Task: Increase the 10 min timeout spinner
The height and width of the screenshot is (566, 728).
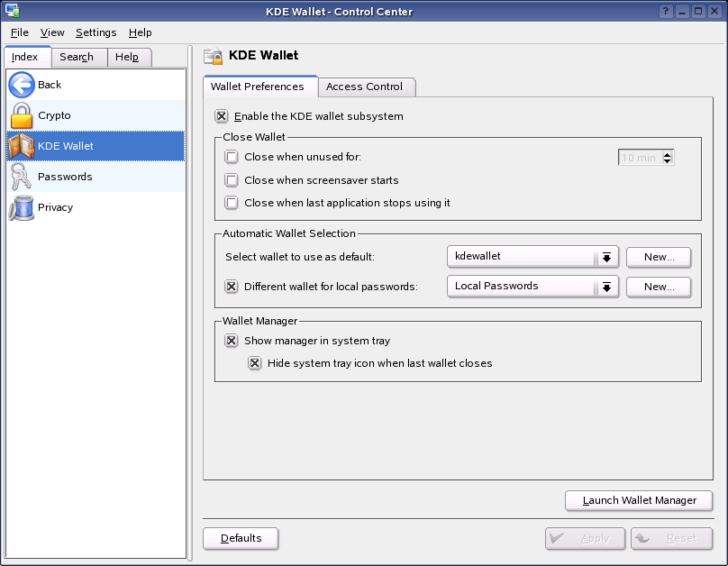Action: click(667, 154)
